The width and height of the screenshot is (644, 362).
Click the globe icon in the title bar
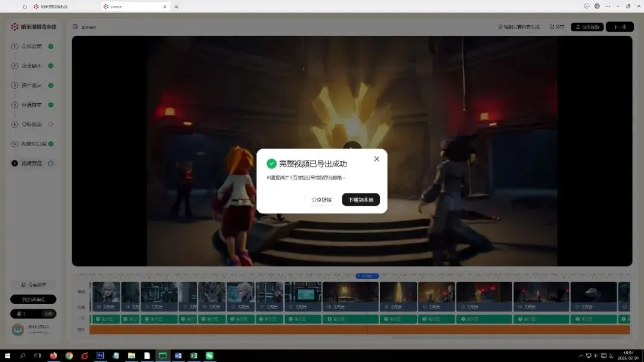coord(597,6)
